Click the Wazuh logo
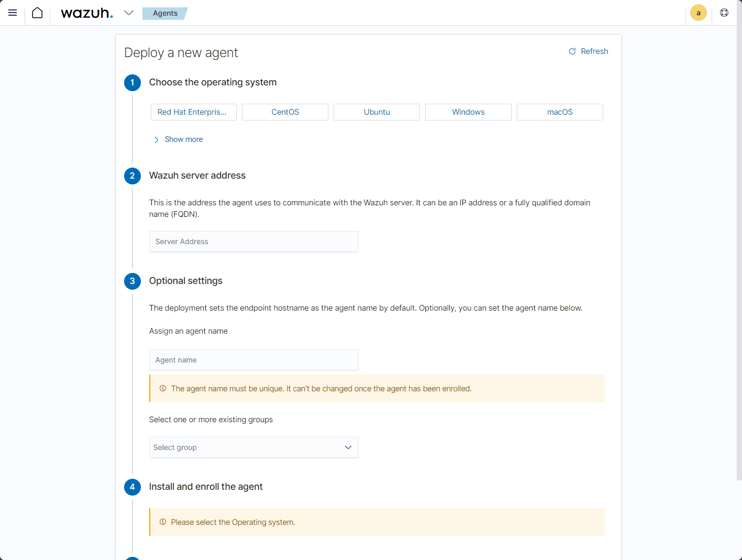The width and height of the screenshot is (742, 560). (87, 13)
